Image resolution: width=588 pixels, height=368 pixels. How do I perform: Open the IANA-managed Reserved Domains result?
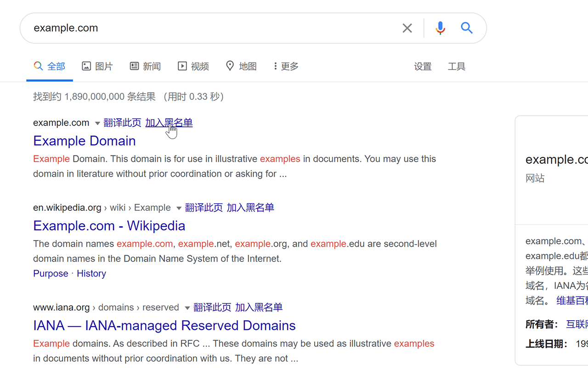pyautogui.click(x=164, y=326)
